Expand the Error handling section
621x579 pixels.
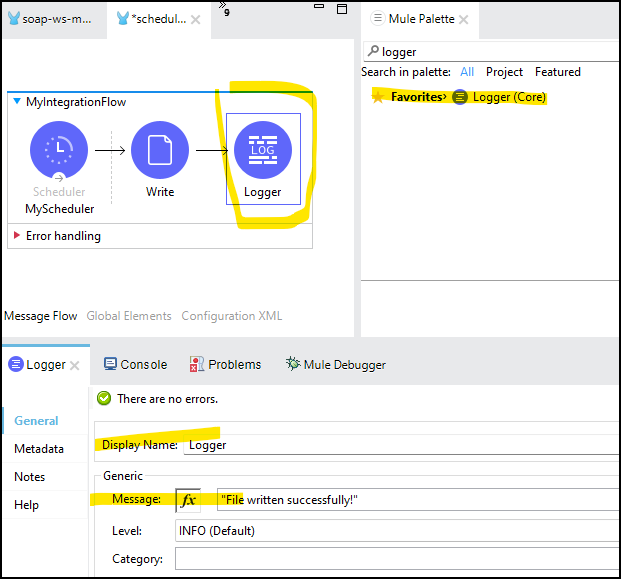click(x=16, y=236)
